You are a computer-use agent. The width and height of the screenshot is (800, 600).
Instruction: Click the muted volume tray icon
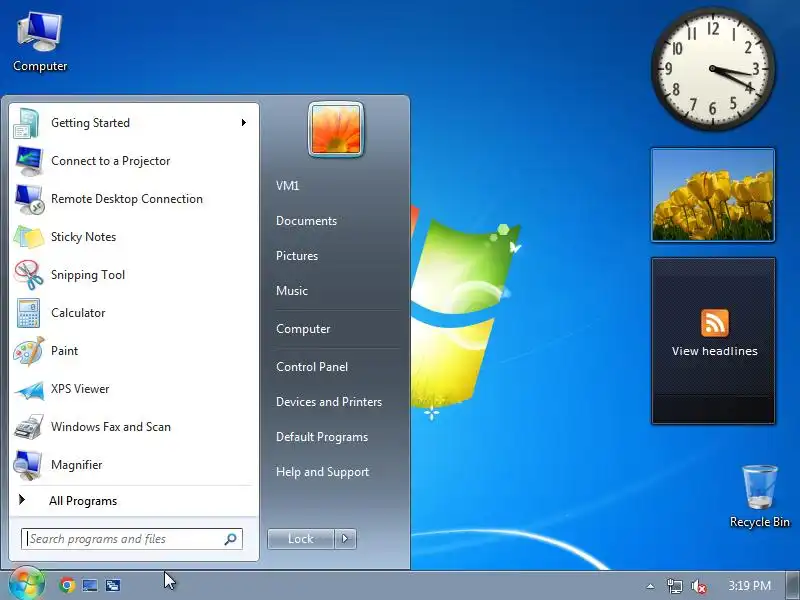pos(698,586)
